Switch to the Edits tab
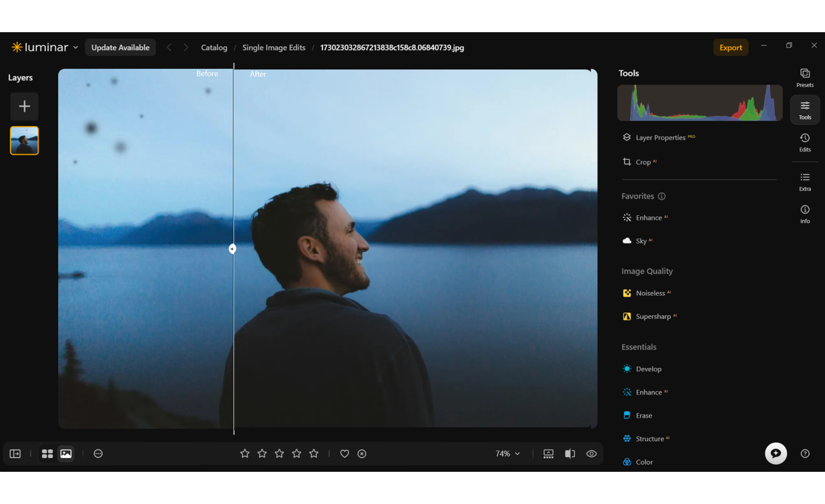 click(x=805, y=142)
